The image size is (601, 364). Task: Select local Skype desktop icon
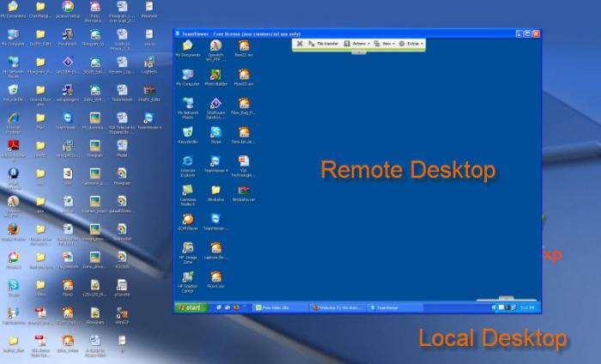point(13,288)
